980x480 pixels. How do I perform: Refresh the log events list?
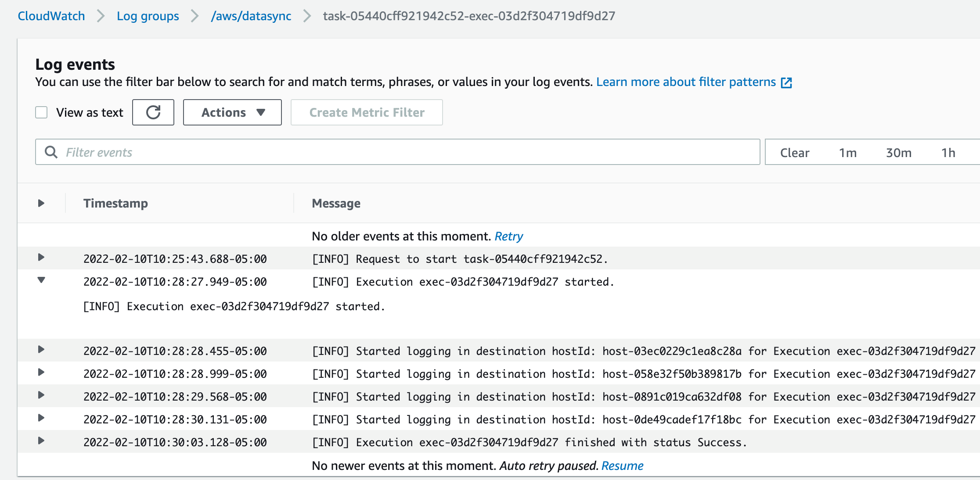click(153, 112)
